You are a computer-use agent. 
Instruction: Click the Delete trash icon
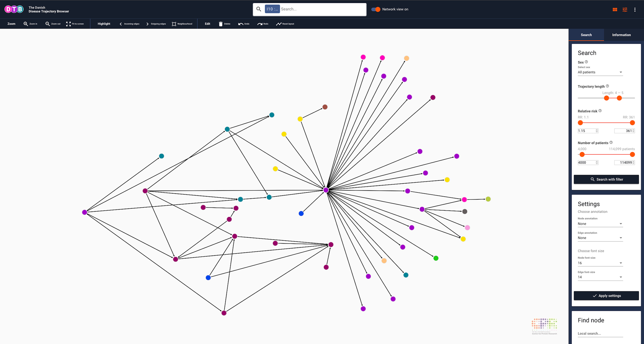pos(221,24)
